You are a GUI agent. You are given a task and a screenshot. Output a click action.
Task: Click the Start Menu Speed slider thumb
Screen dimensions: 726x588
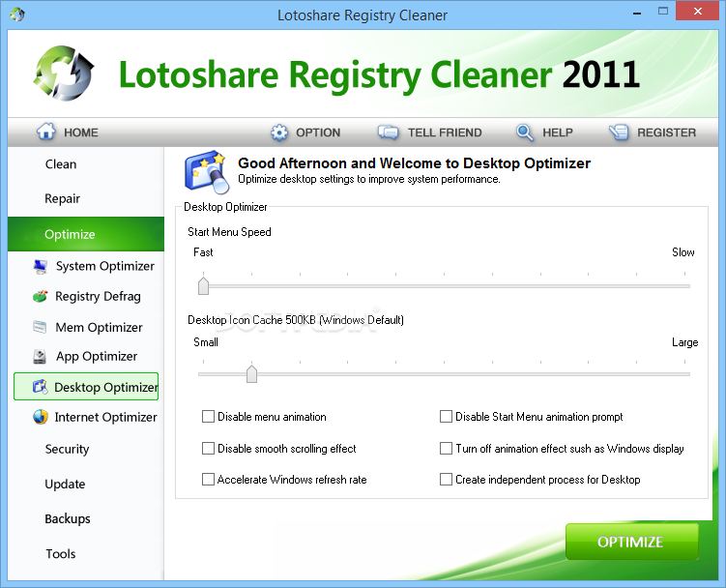pyautogui.click(x=203, y=286)
